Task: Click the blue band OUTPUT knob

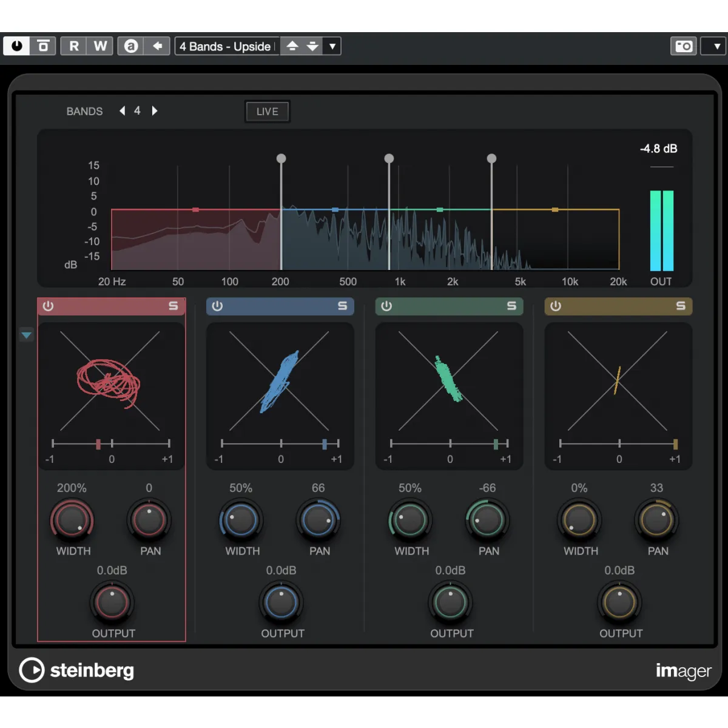Action: pyautogui.click(x=281, y=602)
